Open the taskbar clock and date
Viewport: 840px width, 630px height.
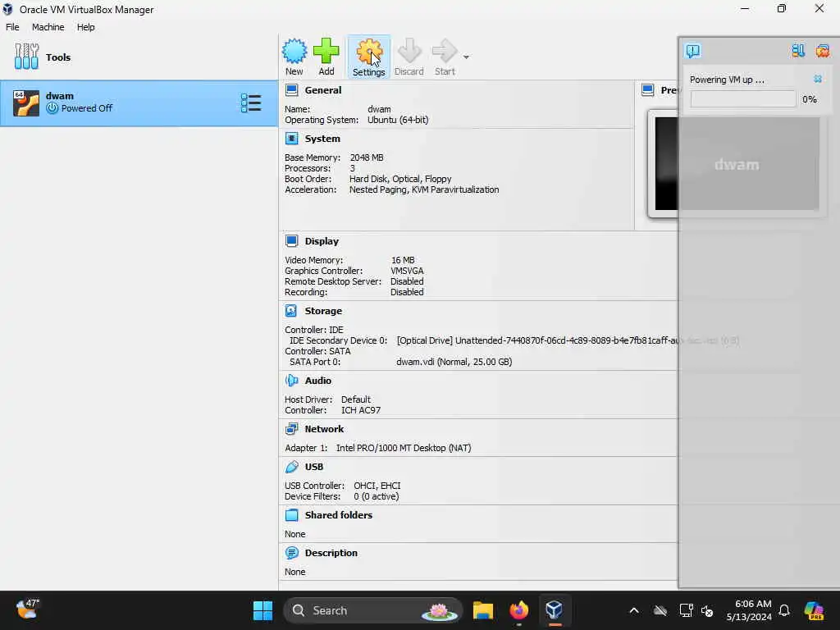coord(750,610)
